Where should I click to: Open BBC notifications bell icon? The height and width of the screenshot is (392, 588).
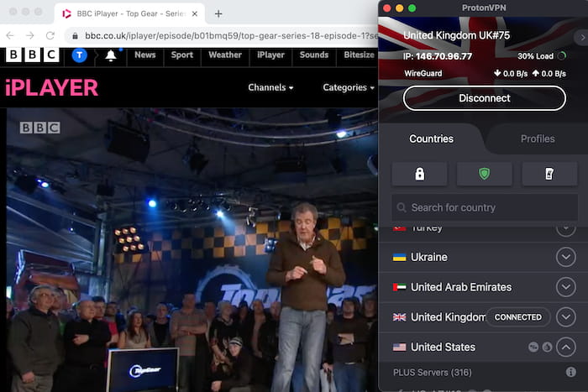[x=111, y=56]
